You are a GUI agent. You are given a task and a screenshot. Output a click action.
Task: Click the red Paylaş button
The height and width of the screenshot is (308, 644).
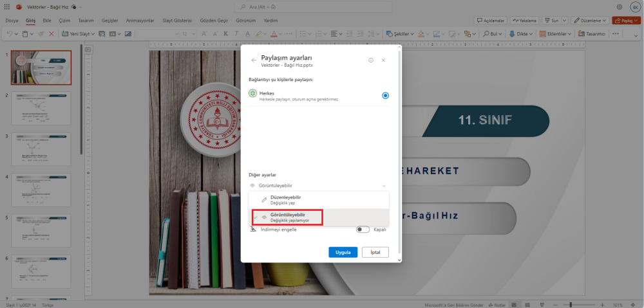click(x=625, y=20)
